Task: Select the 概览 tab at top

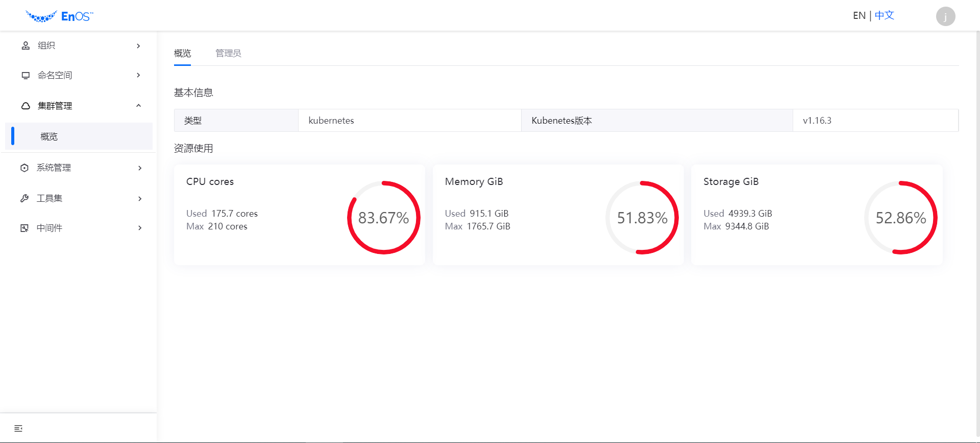Action: pyautogui.click(x=182, y=53)
